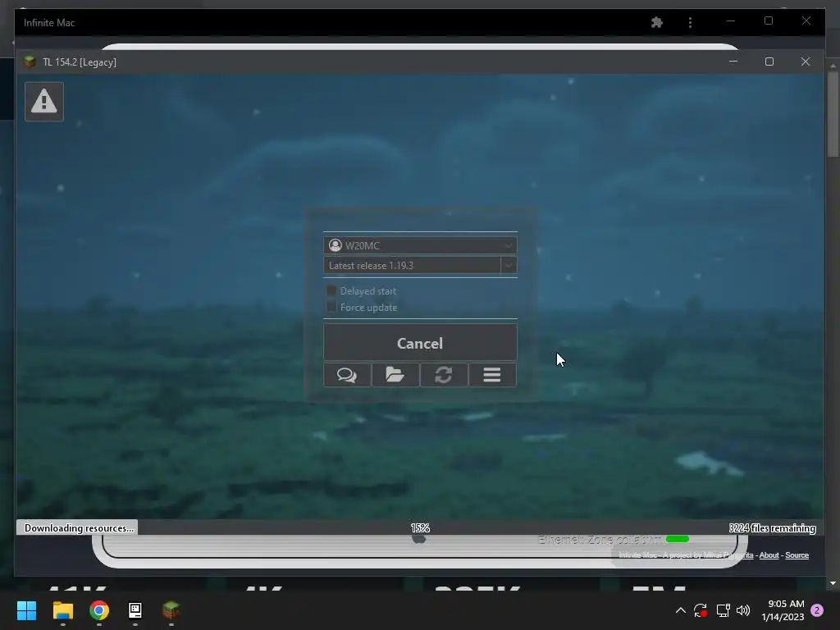Click the 15% download progress bar
The height and width of the screenshot is (630, 840).
point(420,527)
